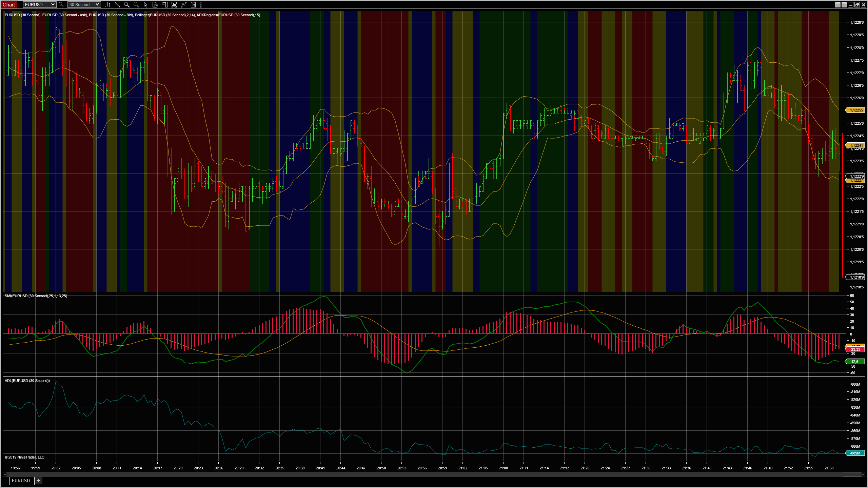868x488 pixels.
Task: Expand the EURUSD instrument dropdown
Action: pos(53,5)
